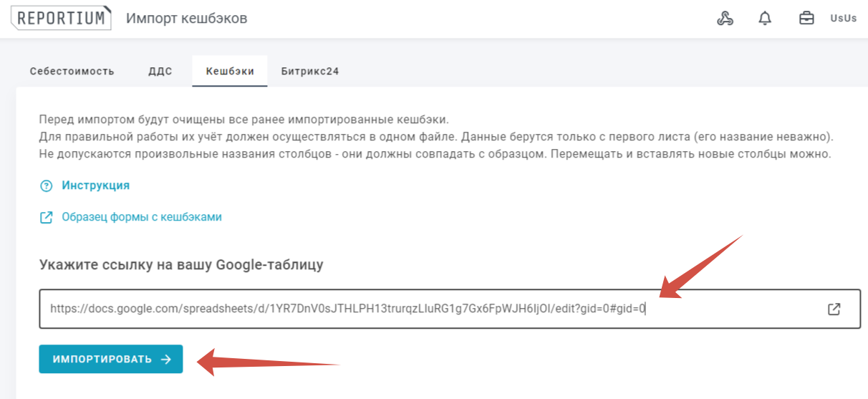The width and height of the screenshot is (868, 399).
Task: Click the arrow icon inside ИМПОРТИРОВАТЬ button
Action: [x=166, y=360]
